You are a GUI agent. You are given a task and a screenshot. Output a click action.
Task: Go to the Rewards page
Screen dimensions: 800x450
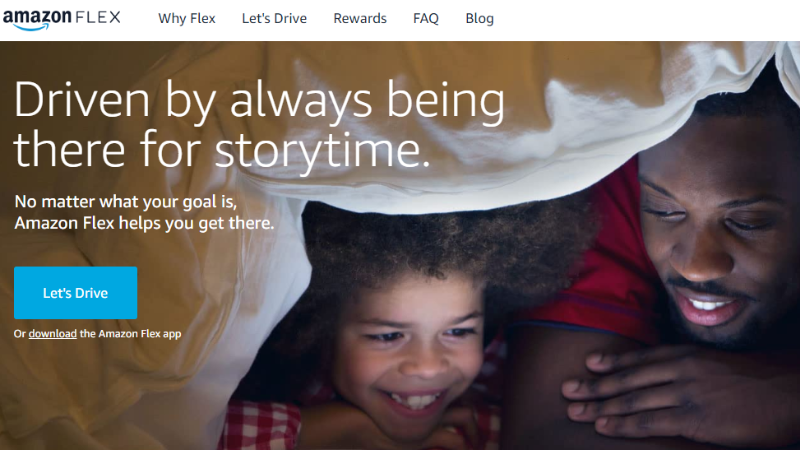coord(360,19)
